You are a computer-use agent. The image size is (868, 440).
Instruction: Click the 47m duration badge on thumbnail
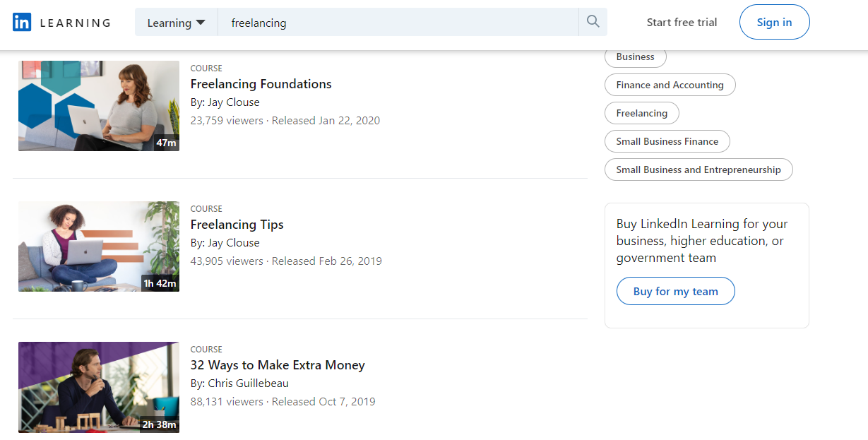click(x=166, y=143)
